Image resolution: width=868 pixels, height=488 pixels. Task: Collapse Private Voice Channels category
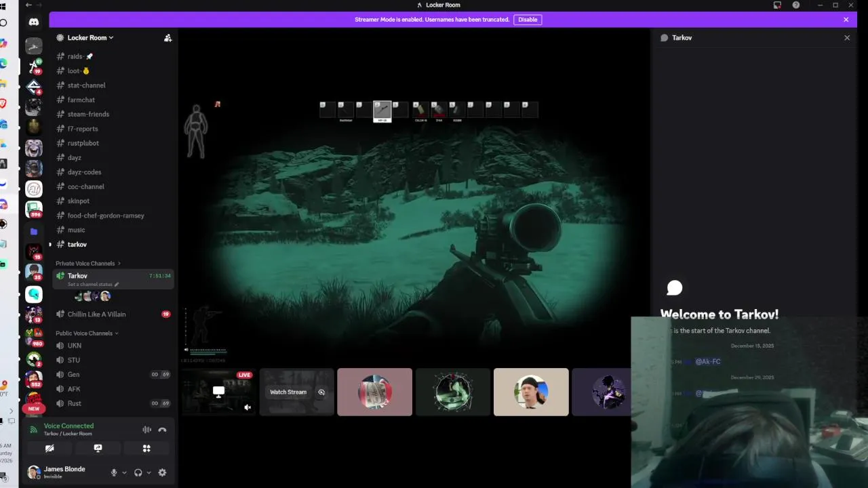coord(88,263)
